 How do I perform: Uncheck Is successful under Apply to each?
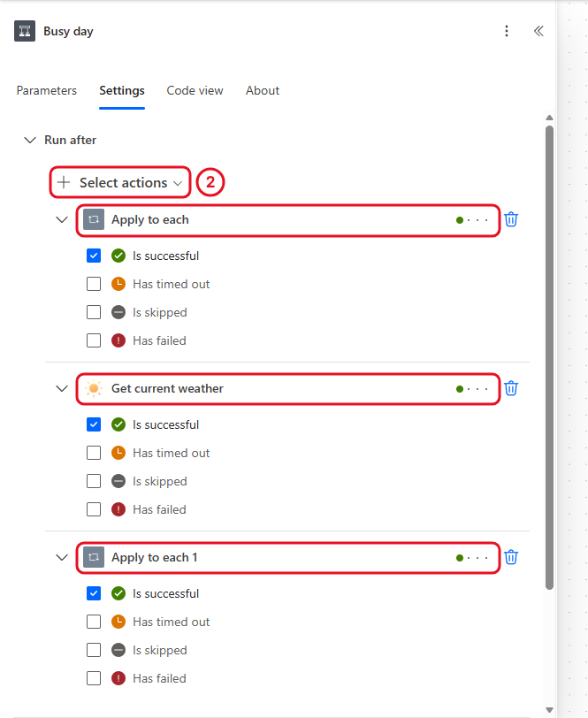(x=94, y=256)
